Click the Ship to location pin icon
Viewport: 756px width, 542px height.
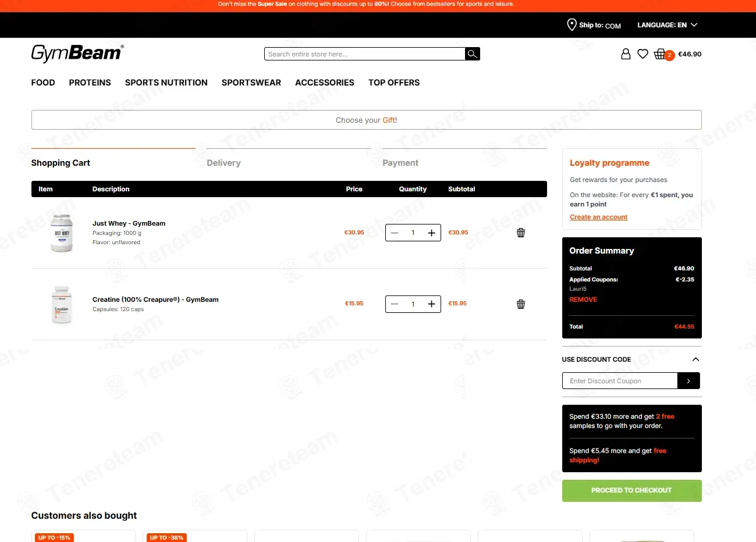572,25
